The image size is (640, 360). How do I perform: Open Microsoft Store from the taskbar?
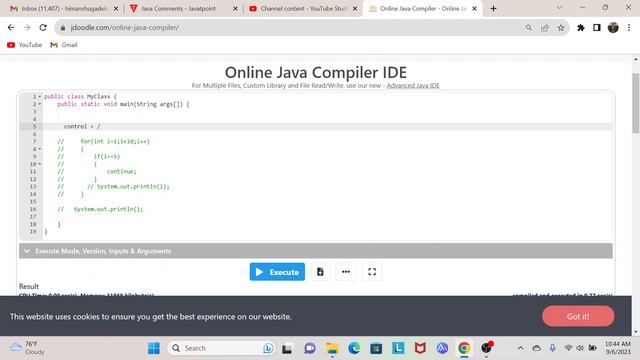coord(376,348)
